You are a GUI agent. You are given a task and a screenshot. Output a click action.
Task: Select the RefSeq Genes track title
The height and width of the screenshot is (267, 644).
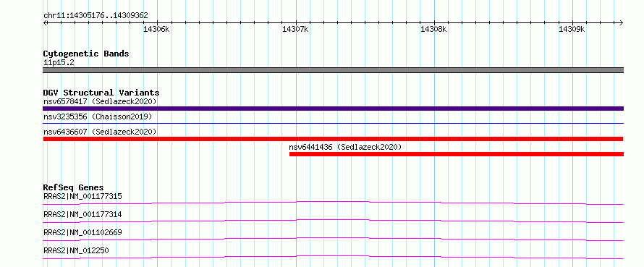[x=73, y=187]
